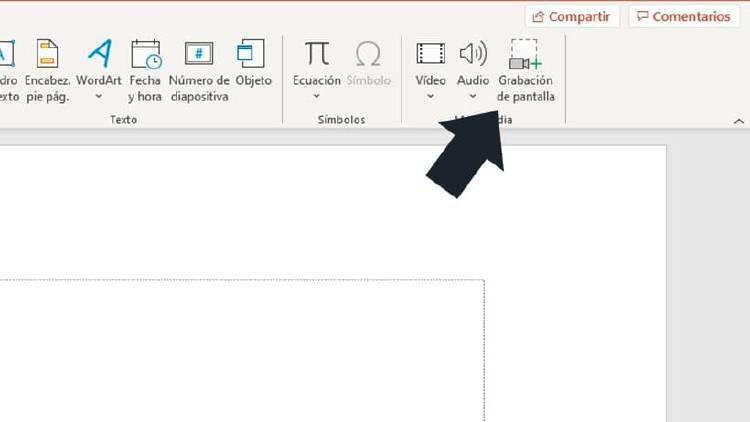The width and height of the screenshot is (750, 422).
Task: Expand the Vídeo dropdown arrow
Action: coord(430,96)
